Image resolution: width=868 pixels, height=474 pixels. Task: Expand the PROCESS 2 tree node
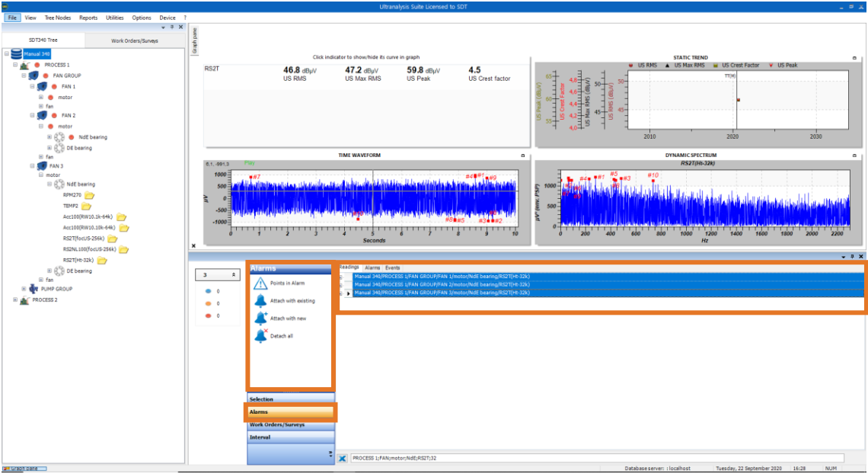pyautogui.click(x=16, y=299)
